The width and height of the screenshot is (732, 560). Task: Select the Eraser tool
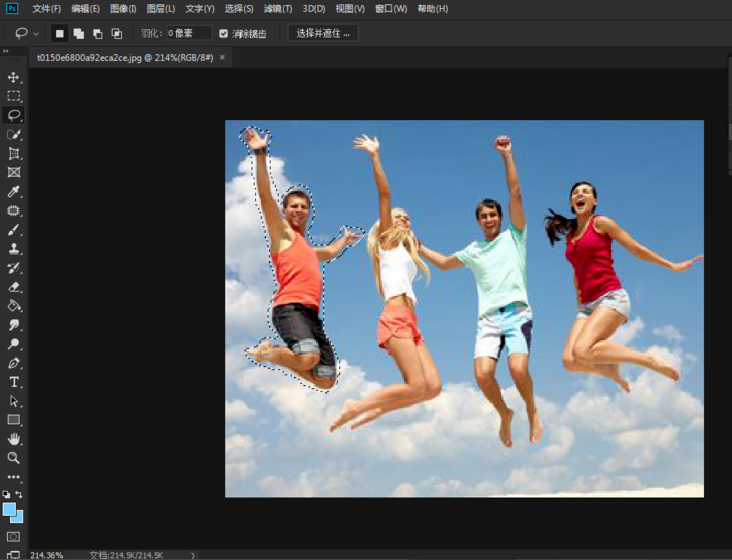(x=14, y=287)
